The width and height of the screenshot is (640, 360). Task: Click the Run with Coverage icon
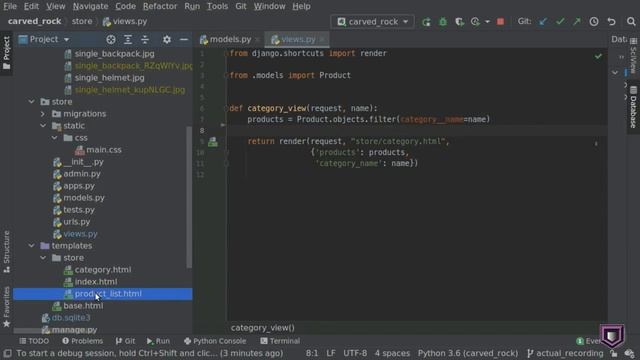(x=460, y=22)
